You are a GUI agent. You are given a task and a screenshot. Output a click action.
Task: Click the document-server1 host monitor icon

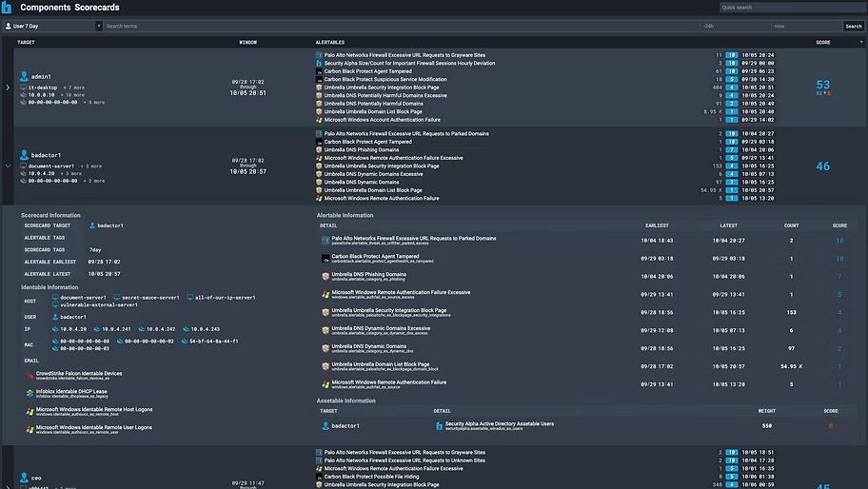[55, 298]
